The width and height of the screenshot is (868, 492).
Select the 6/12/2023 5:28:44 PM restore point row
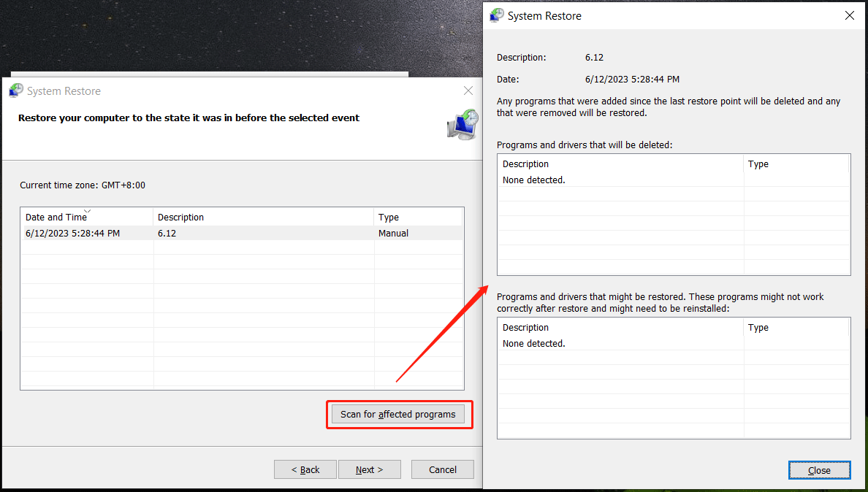pyautogui.click(x=242, y=234)
